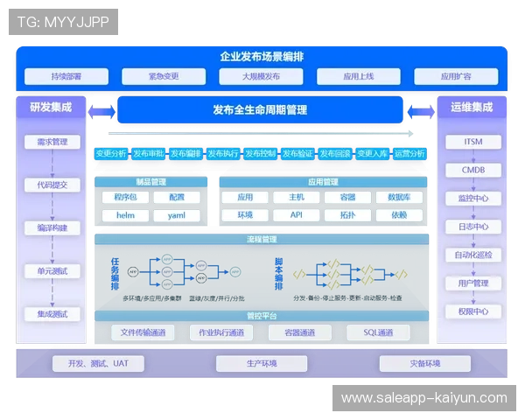This screenshot has width=525, height=420.
Task: Open the CMDB item
Action: click(x=473, y=170)
